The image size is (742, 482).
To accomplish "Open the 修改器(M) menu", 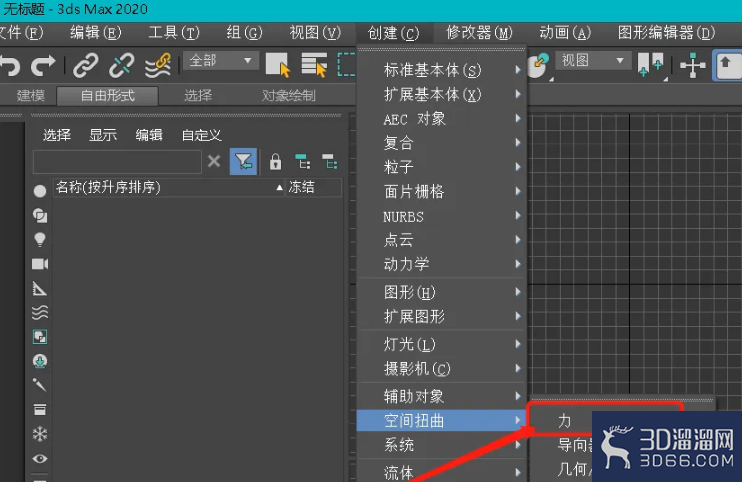I will coord(479,33).
